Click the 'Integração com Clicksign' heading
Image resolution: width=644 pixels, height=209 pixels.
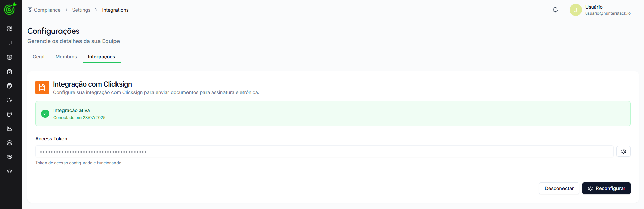coord(92,84)
